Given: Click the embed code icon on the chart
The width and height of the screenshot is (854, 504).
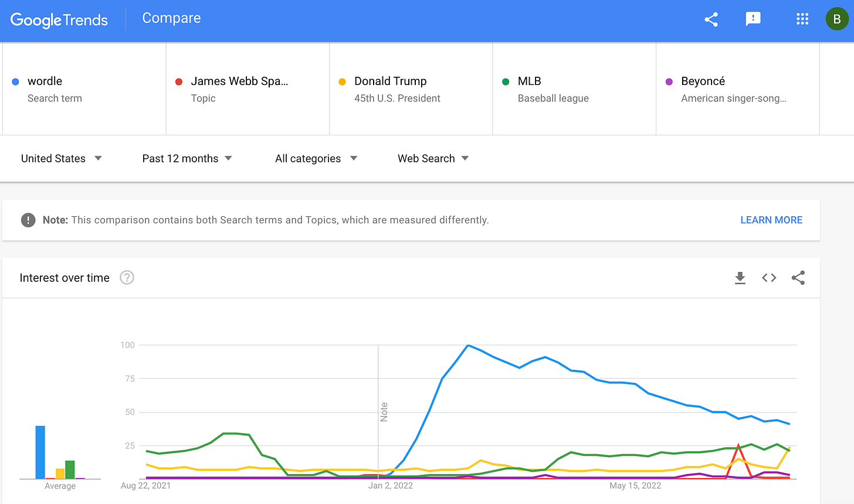Looking at the screenshot, I should pos(769,278).
